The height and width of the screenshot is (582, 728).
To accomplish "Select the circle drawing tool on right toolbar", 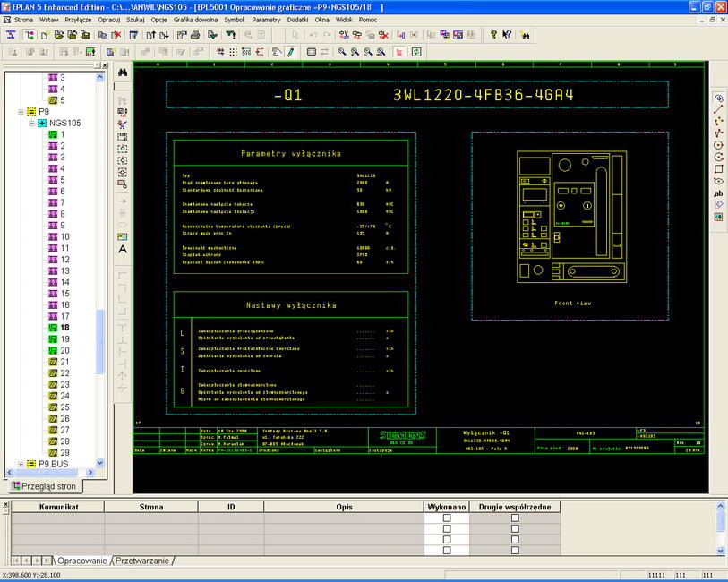I will pos(718,145).
